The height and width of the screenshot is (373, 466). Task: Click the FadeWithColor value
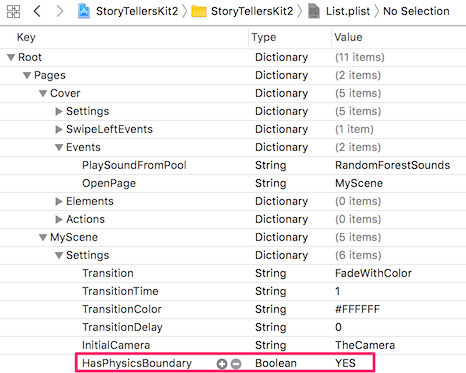pos(373,273)
